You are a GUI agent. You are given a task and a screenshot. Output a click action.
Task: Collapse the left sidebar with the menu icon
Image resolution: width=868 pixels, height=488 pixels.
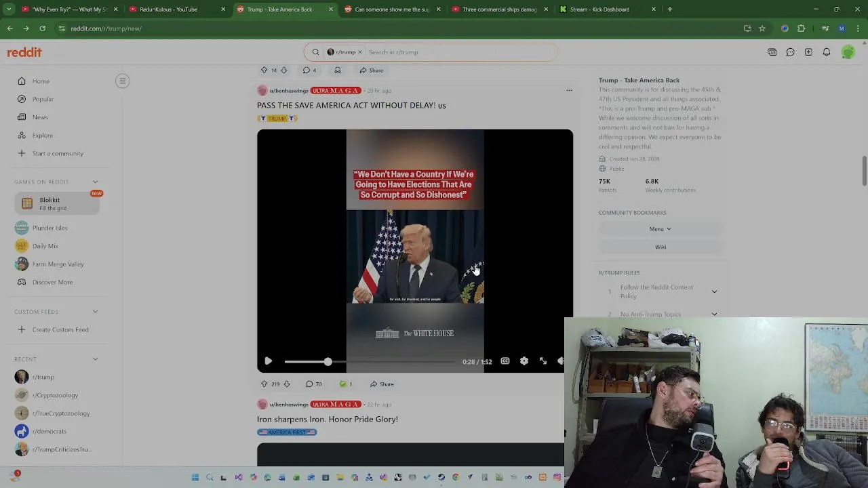pos(122,81)
